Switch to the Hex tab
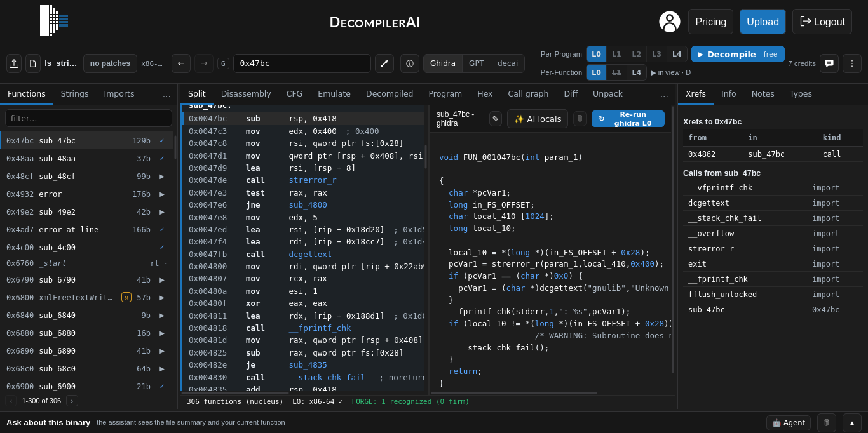Viewport: 868px width, 433px height. click(485, 94)
